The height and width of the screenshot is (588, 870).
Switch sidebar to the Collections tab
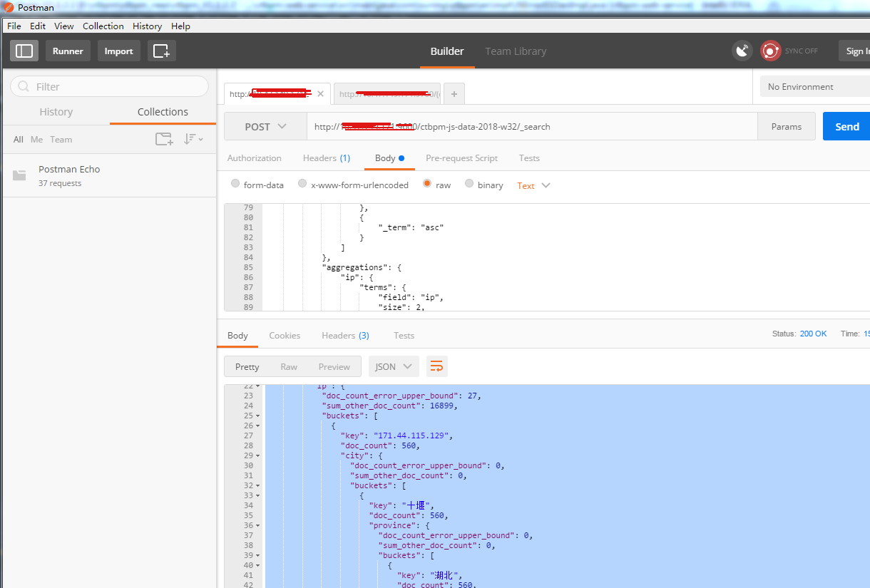163,112
